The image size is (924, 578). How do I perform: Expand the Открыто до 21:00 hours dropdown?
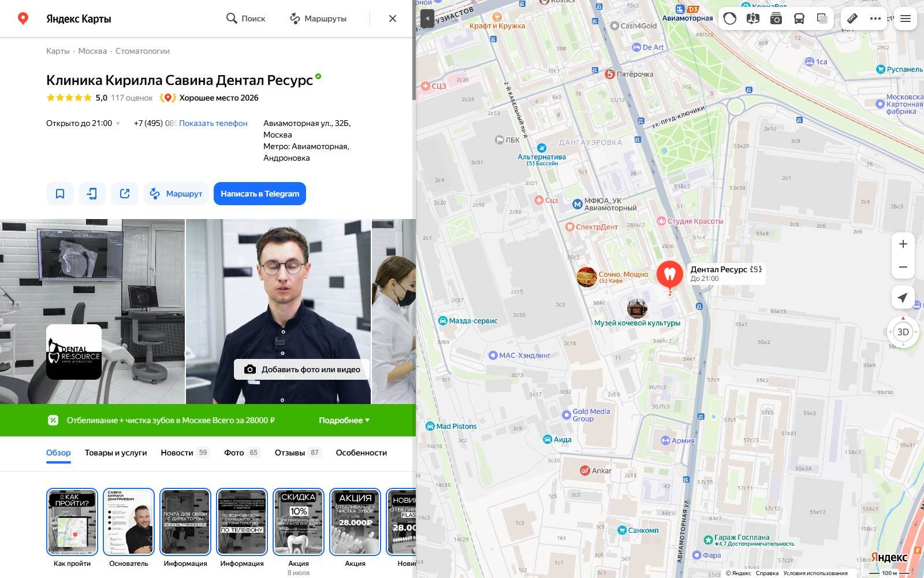(83, 123)
